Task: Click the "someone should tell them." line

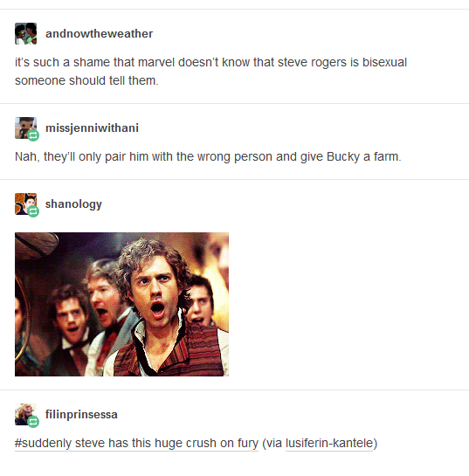Action: (x=86, y=80)
